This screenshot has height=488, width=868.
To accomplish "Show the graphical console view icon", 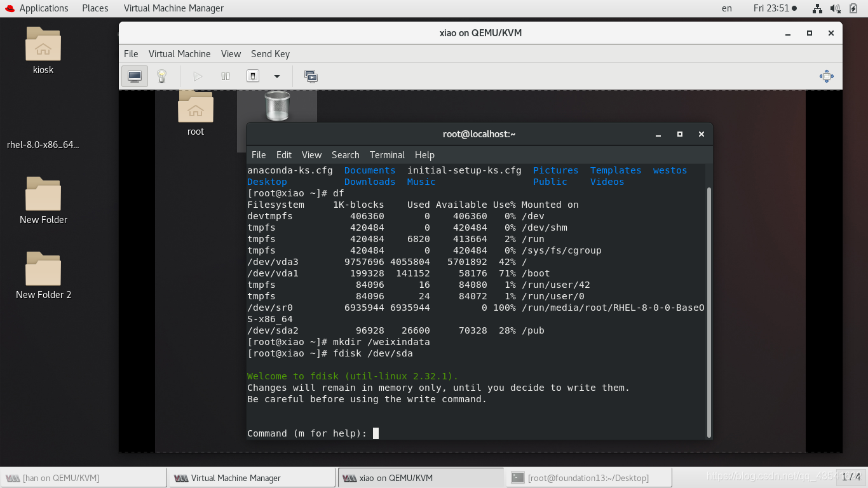I will [x=135, y=76].
